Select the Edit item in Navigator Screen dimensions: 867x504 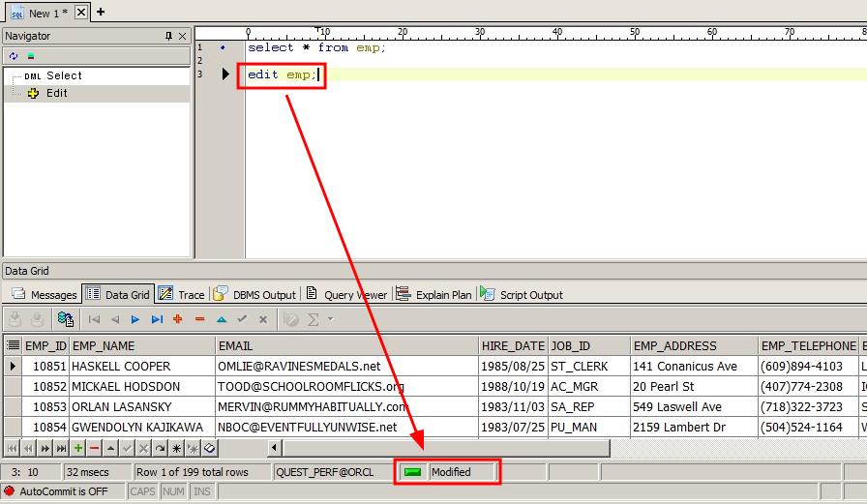[x=56, y=94]
